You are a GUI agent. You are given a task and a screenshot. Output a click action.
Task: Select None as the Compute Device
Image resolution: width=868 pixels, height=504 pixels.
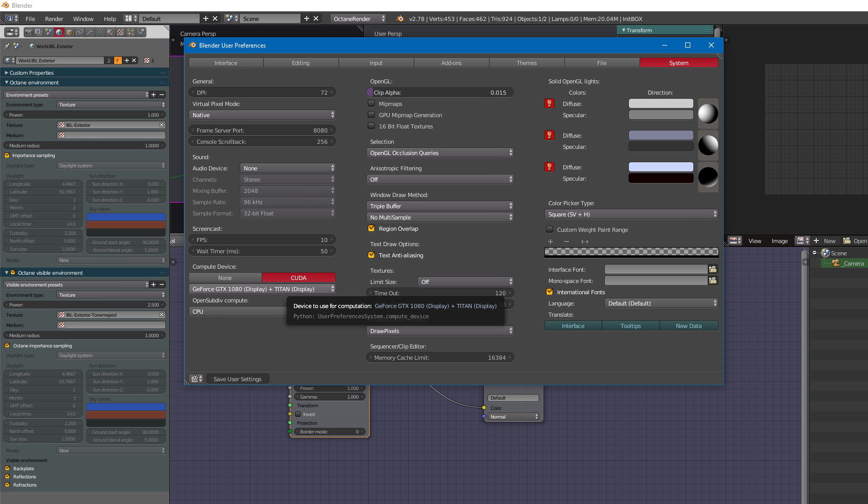[225, 278]
